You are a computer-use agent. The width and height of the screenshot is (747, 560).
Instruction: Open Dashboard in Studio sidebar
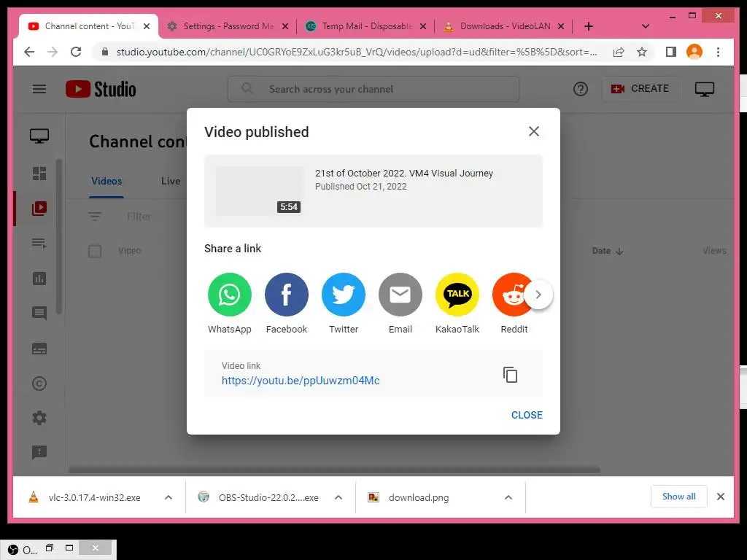pyautogui.click(x=39, y=174)
